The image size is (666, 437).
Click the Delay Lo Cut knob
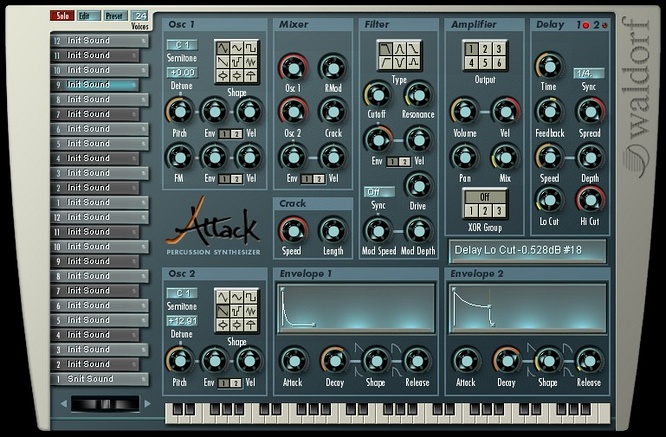point(549,200)
